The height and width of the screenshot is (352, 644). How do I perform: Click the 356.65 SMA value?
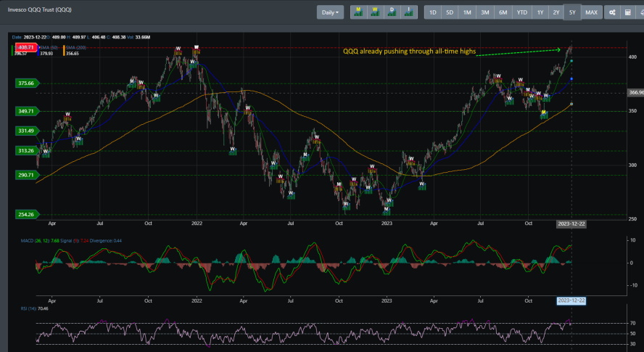[73, 54]
